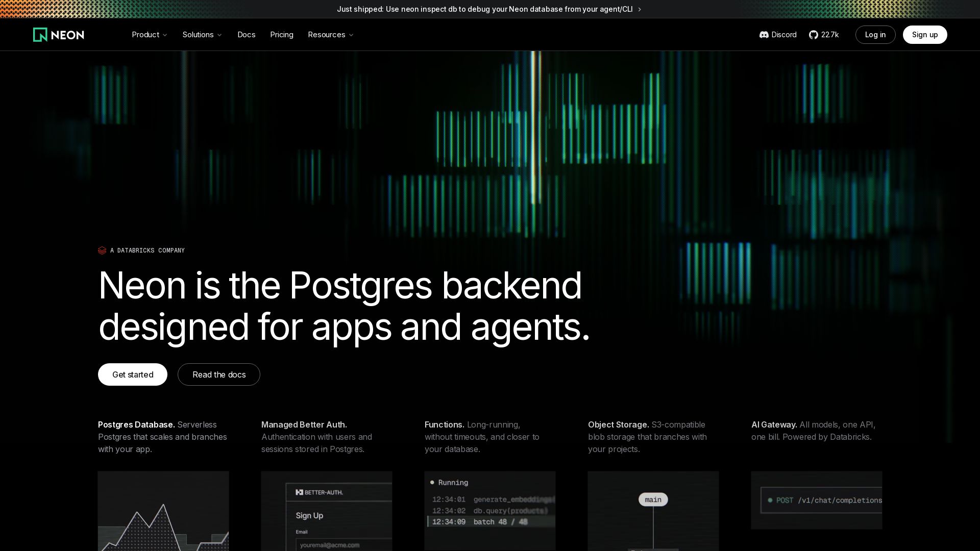Click the 22.7k GitHub star count
Screen dimensions: 980x551
830,35
